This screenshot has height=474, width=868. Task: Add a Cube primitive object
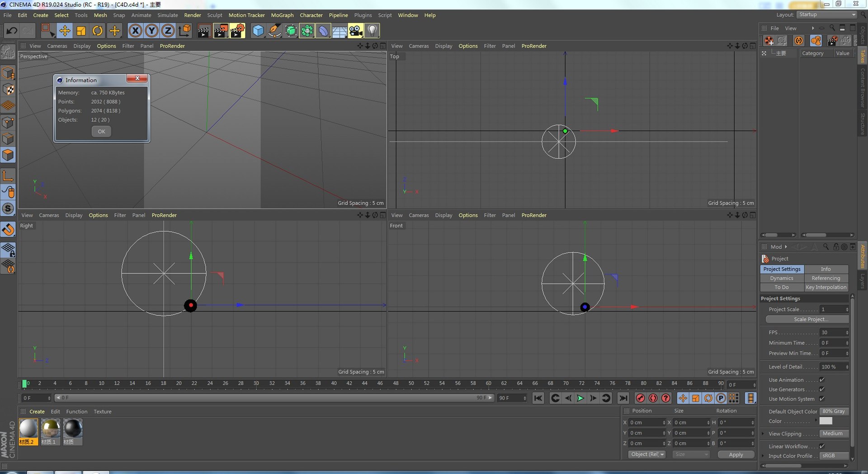tap(258, 31)
